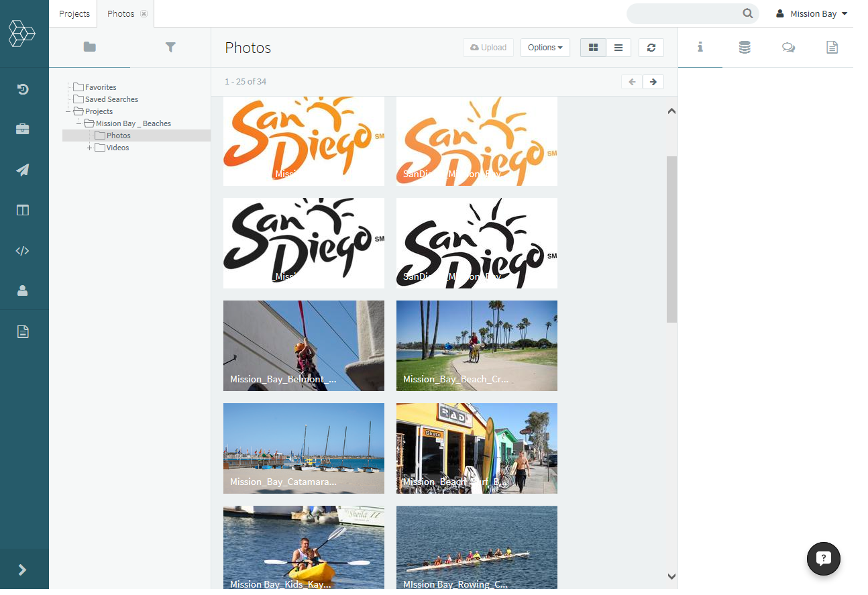868x595 pixels.
Task: Open the Options dropdown
Action: [x=545, y=48]
